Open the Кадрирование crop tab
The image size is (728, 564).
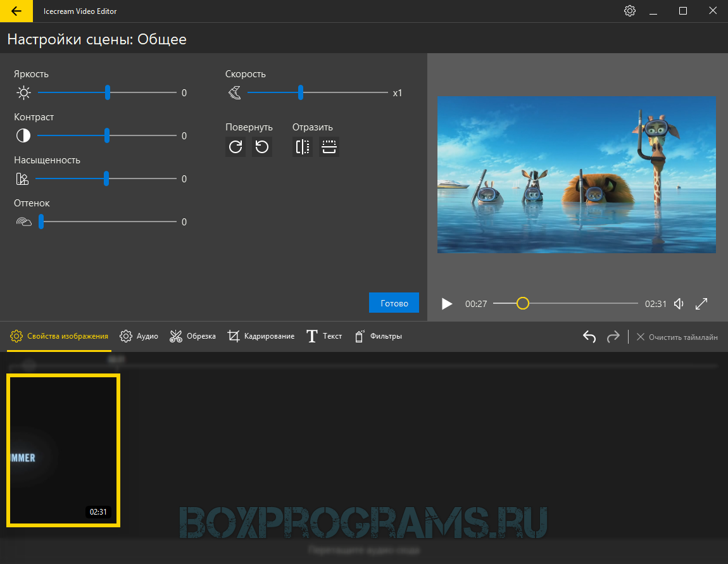coord(261,336)
